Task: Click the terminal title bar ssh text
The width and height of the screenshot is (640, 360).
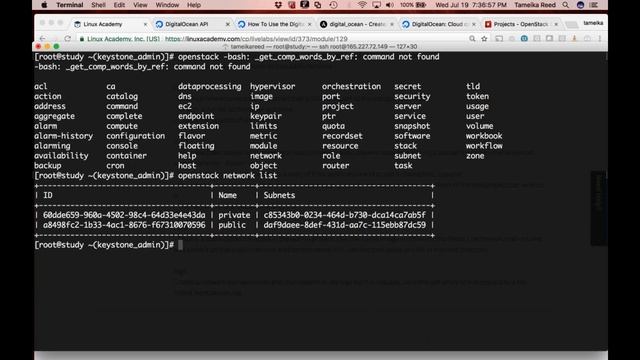Action: [x=324, y=47]
